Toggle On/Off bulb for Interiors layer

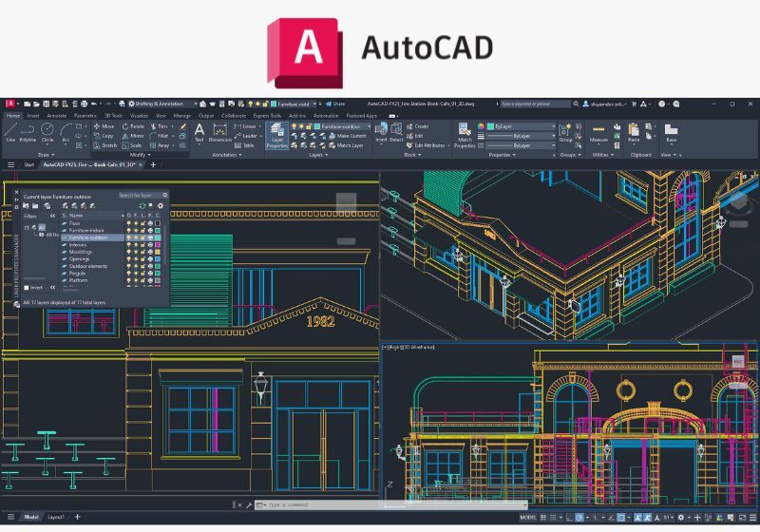(x=129, y=245)
